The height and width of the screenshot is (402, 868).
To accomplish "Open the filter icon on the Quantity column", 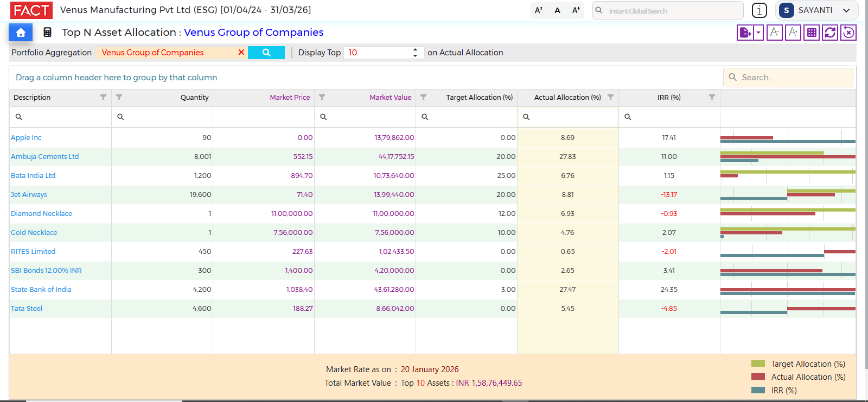I will tap(119, 97).
